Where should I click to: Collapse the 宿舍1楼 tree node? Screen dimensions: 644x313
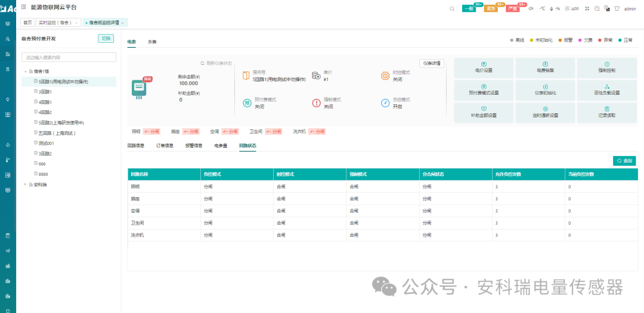pyautogui.click(x=26, y=71)
